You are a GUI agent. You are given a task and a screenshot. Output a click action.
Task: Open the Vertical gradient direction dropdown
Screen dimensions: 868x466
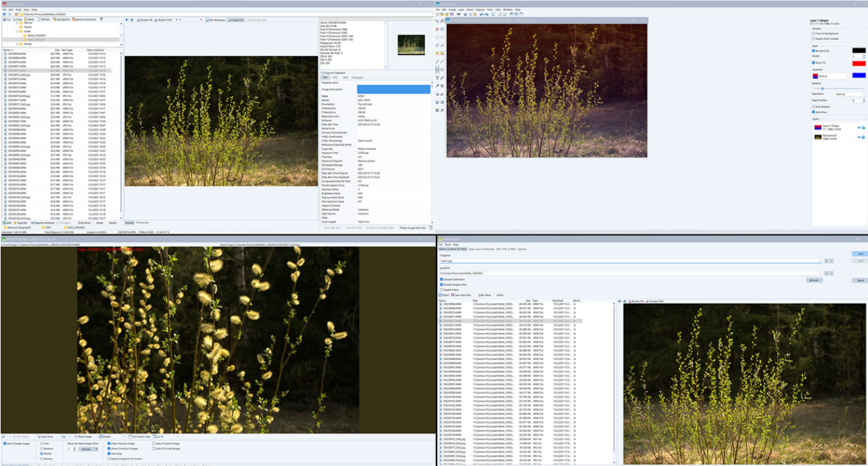coord(831,75)
